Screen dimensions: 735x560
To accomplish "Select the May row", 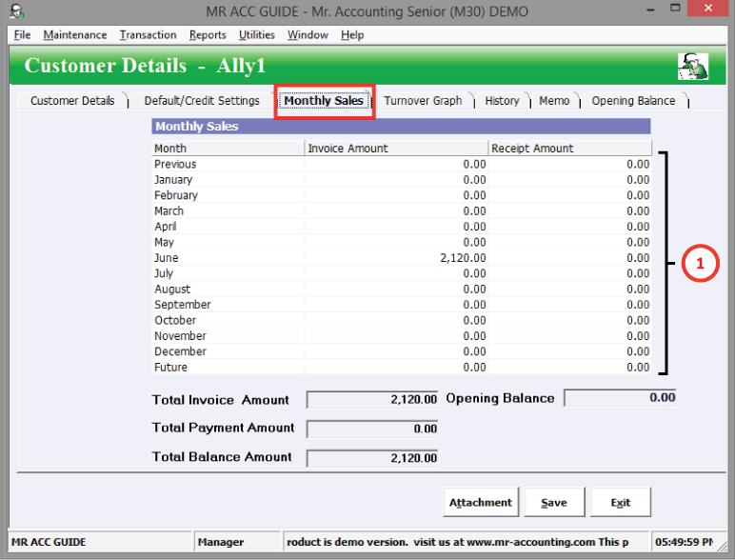I will point(401,242).
